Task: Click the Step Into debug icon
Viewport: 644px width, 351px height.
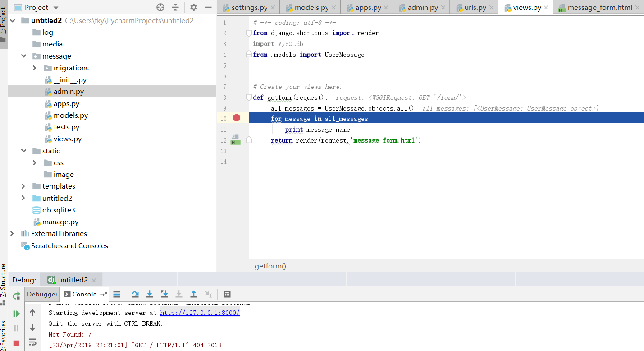Action: point(150,294)
